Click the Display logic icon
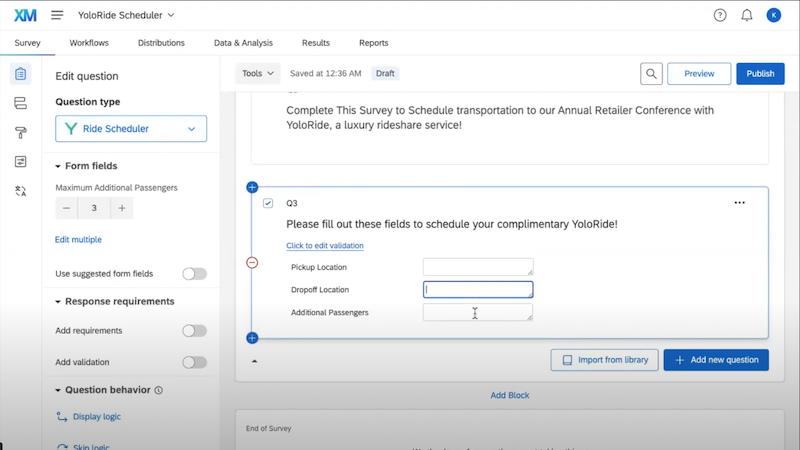The image size is (800, 450). (x=62, y=417)
